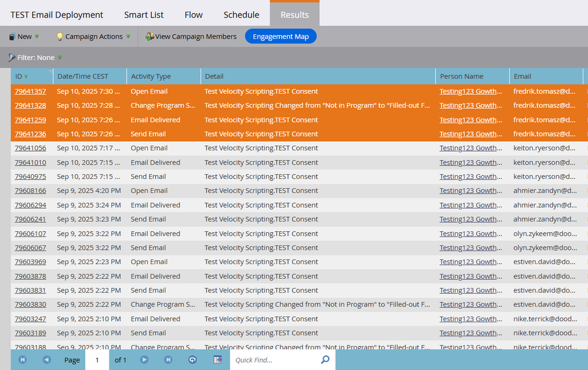Select "Email Delivered" in row 79603878
Viewport: 588px width, 370px height.
coord(155,276)
